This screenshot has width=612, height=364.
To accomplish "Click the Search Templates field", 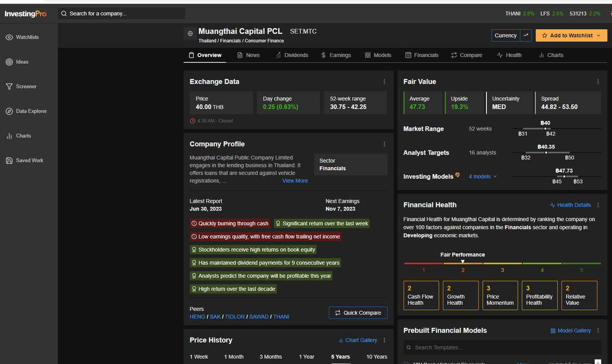I will click(x=502, y=348).
